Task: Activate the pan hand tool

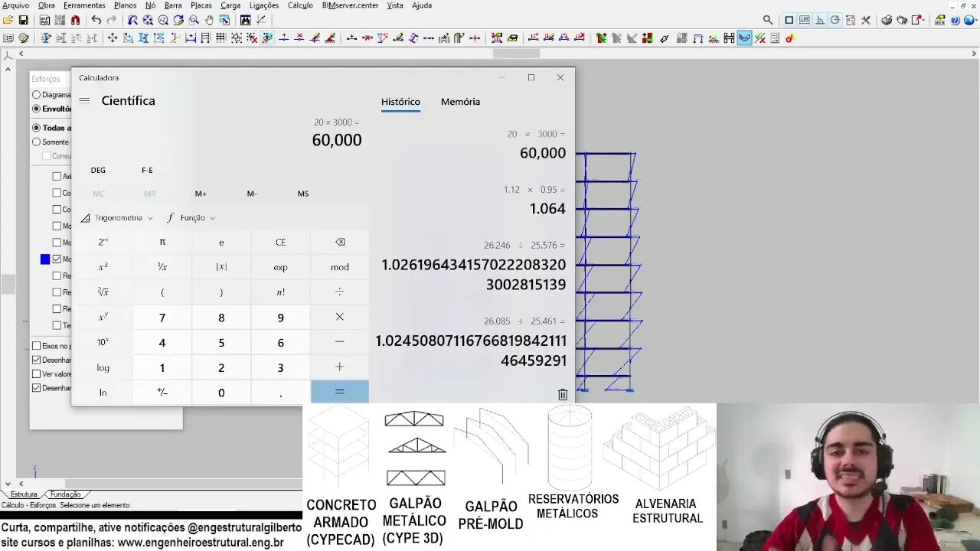Action: click(x=209, y=21)
